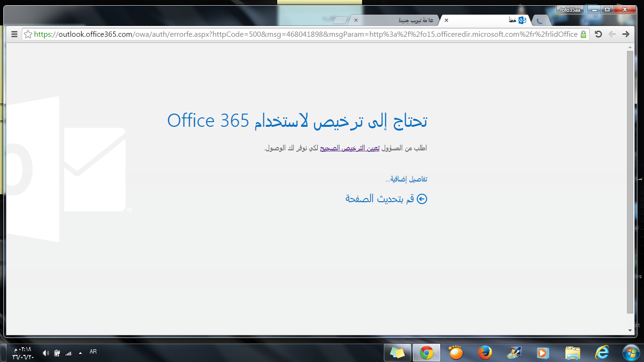Launch Internet Explorer from taskbar
Image resolution: width=644 pixels, height=362 pixels.
click(602, 353)
